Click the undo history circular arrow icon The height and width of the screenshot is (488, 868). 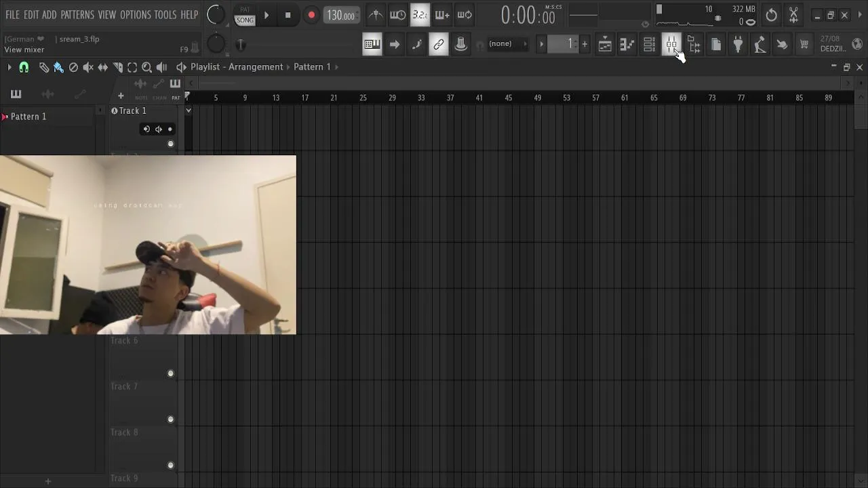click(772, 15)
